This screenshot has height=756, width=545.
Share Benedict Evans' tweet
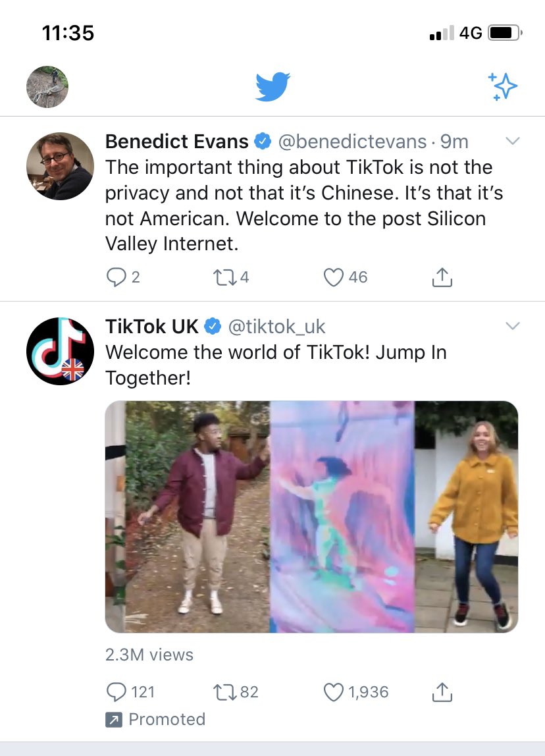point(442,277)
